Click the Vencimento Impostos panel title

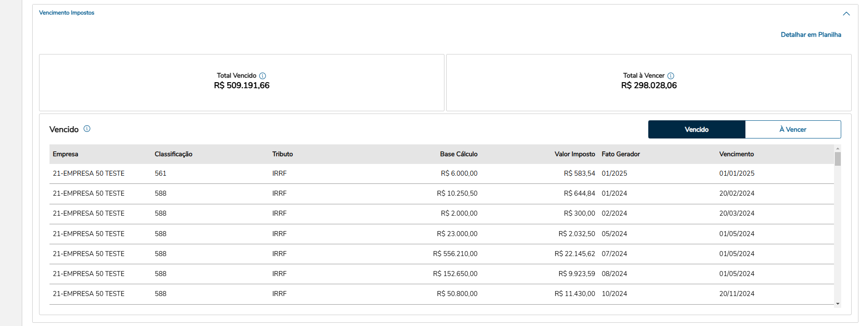(67, 13)
